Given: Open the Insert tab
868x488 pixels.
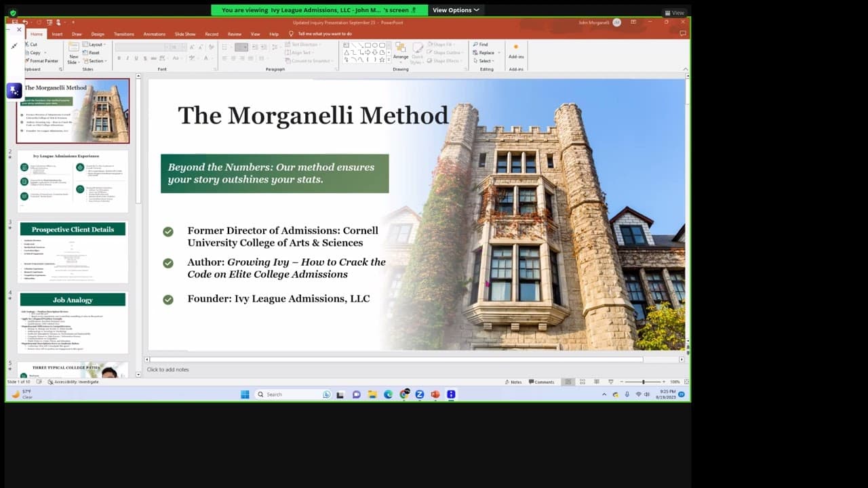Looking at the screenshot, I should pyautogui.click(x=57, y=34).
